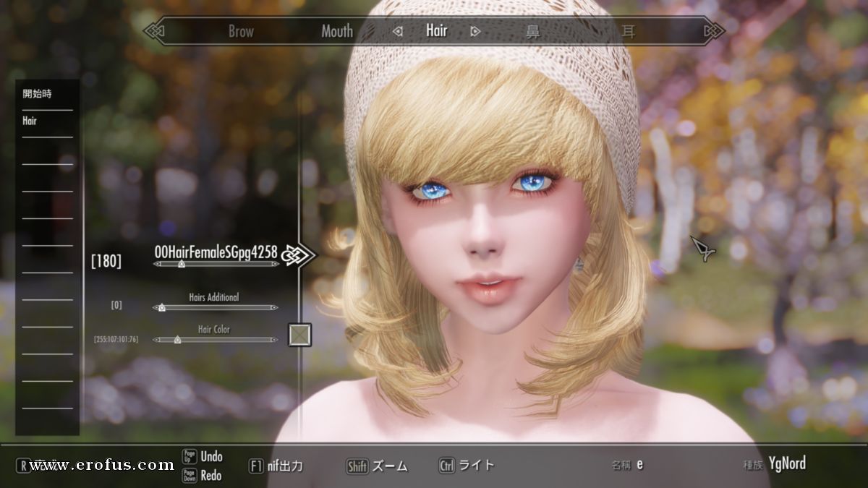The width and height of the screenshot is (868, 488).
Task: Click the Undo label
Action: click(211, 457)
